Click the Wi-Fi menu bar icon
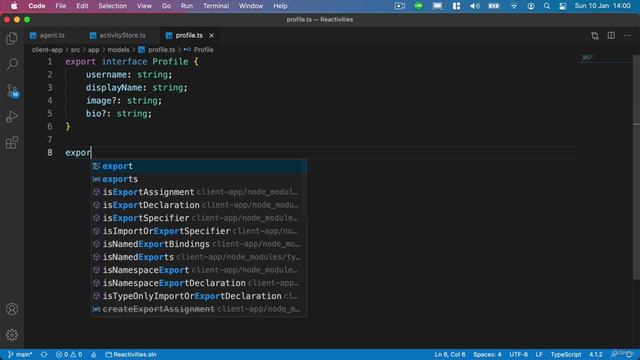This screenshot has width=640, height=360. pos(514,6)
